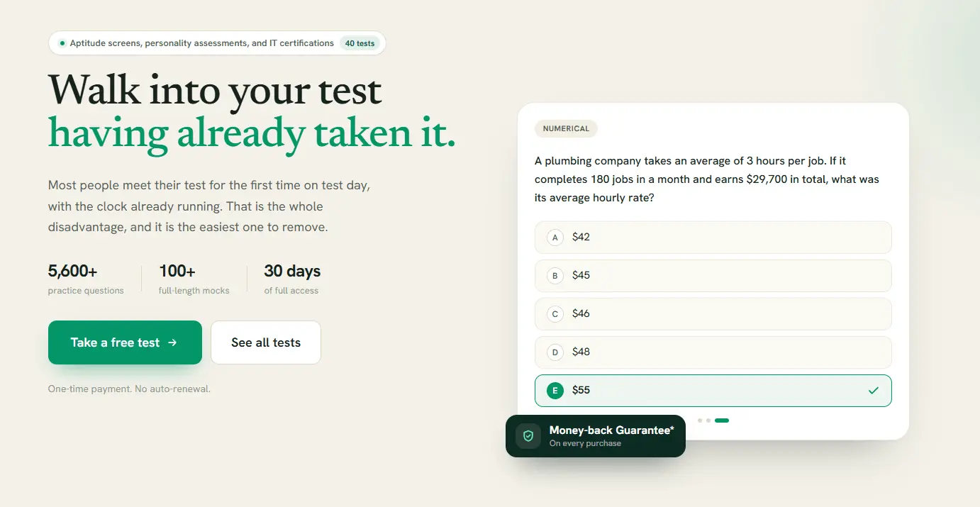The image size is (980, 507).
Task: Pick answer C "$46"
Action: pyautogui.click(x=713, y=313)
